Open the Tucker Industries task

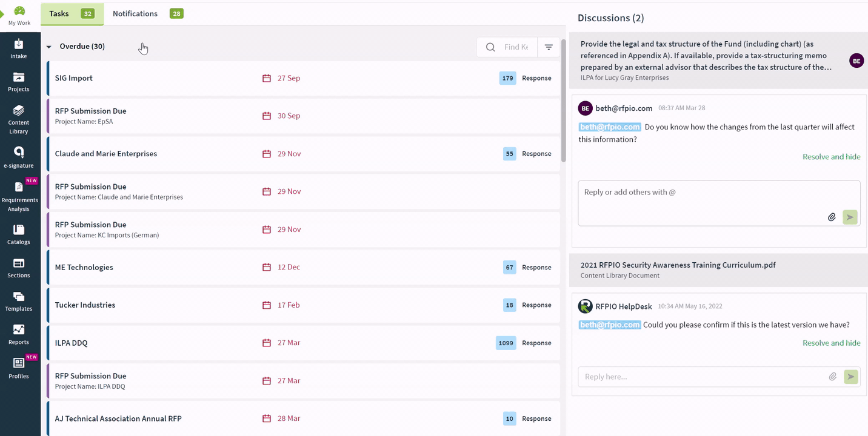point(304,305)
